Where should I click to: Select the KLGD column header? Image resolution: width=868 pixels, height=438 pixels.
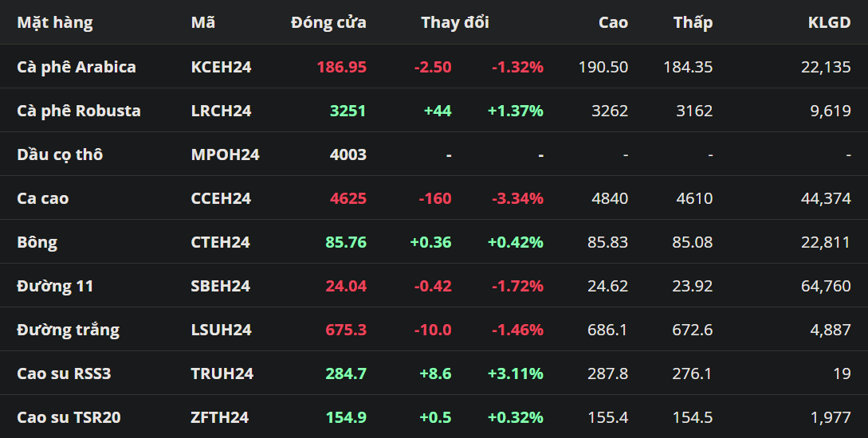tap(829, 22)
